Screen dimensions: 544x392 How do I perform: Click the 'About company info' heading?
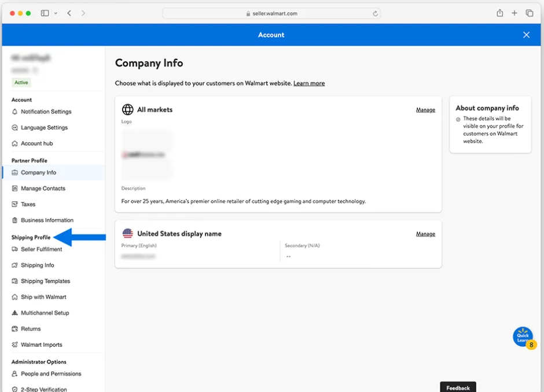[487, 108]
